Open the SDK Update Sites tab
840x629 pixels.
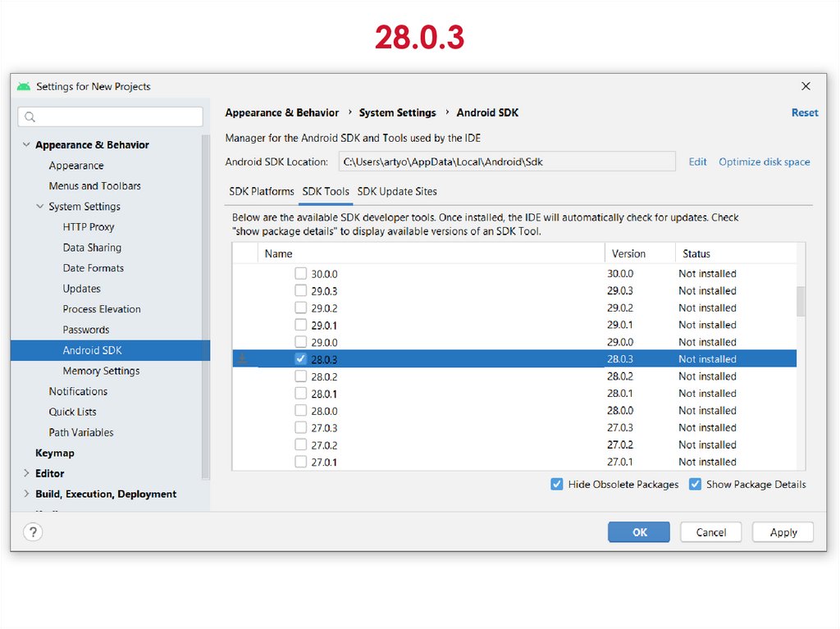[397, 191]
